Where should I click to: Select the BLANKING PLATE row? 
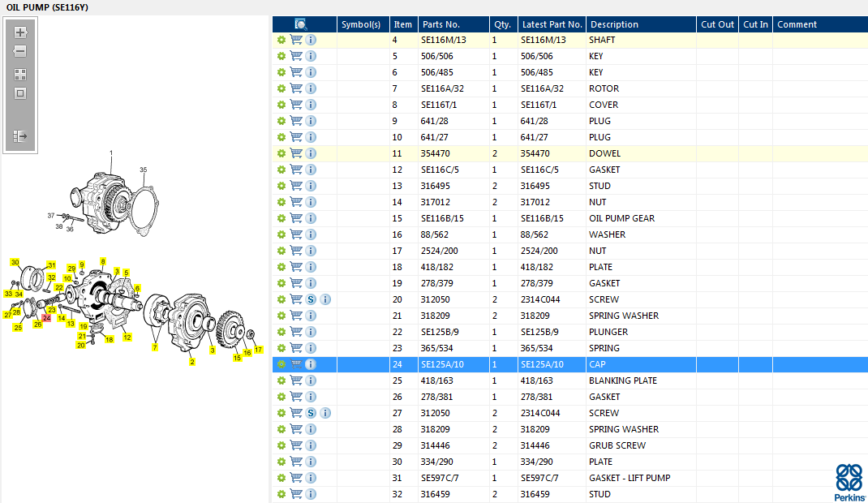622,380
